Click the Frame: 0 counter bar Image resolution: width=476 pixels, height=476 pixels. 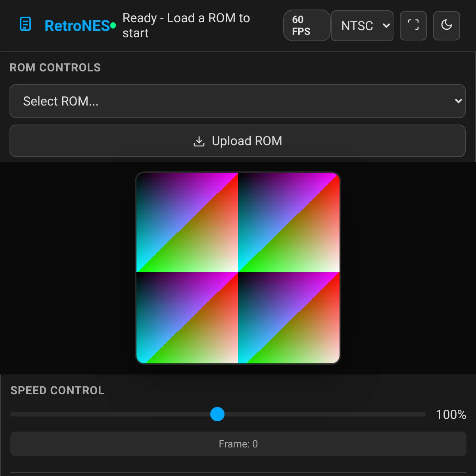click(x=238, y=444)
